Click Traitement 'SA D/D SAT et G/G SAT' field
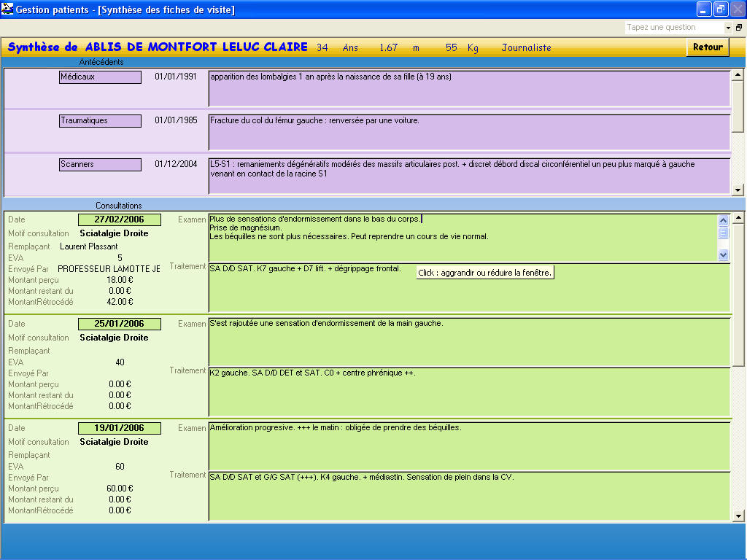 (469, 497)
